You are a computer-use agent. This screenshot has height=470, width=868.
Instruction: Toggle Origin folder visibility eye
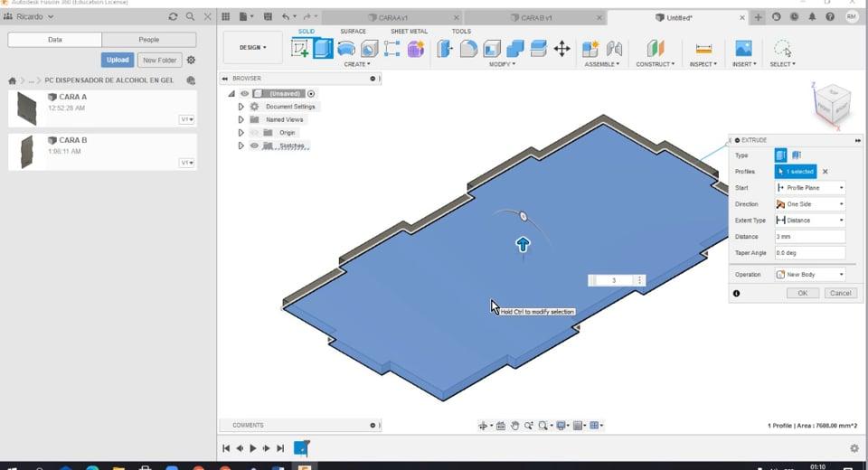254,133
